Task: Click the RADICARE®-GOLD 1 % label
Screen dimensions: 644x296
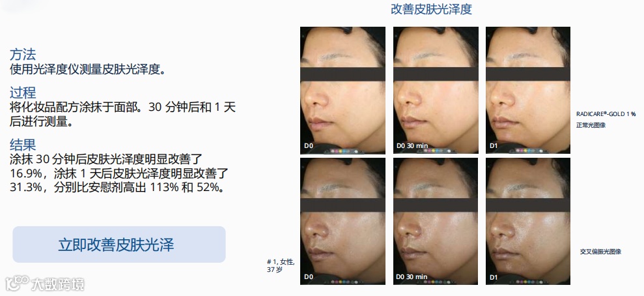Action: (606, 114)
